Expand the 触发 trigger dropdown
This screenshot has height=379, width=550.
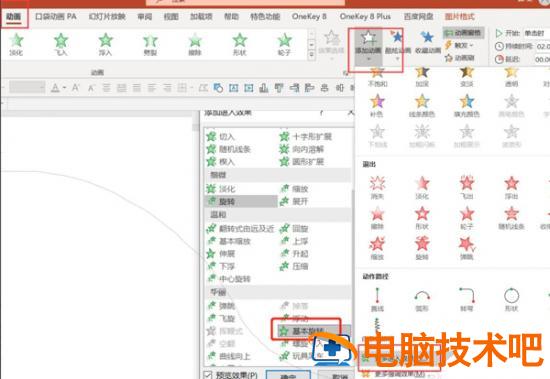click(x=460, y=45)
